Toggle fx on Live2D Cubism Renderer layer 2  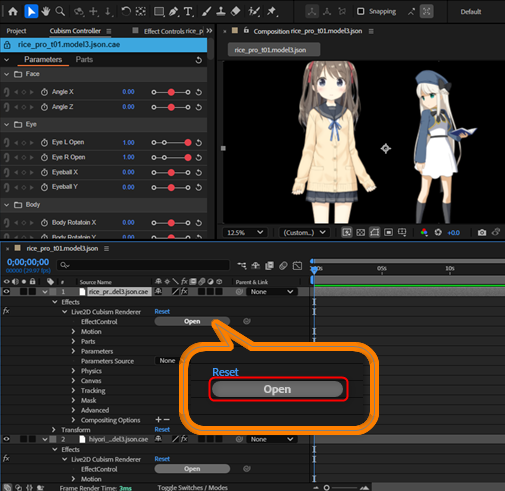(6, 459)
